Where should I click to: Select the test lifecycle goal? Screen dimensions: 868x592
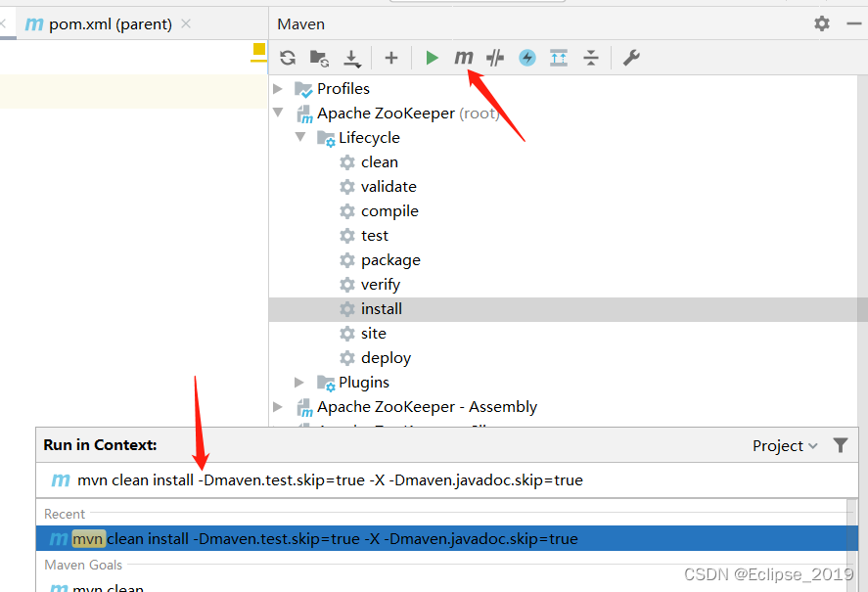pyautogui.click(x=375, y=236)
